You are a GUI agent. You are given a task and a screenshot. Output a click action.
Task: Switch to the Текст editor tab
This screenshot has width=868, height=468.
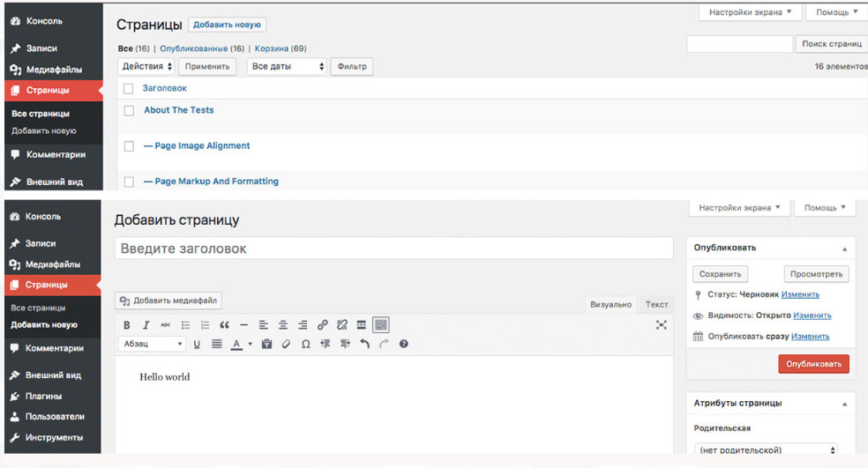point(656,304)
